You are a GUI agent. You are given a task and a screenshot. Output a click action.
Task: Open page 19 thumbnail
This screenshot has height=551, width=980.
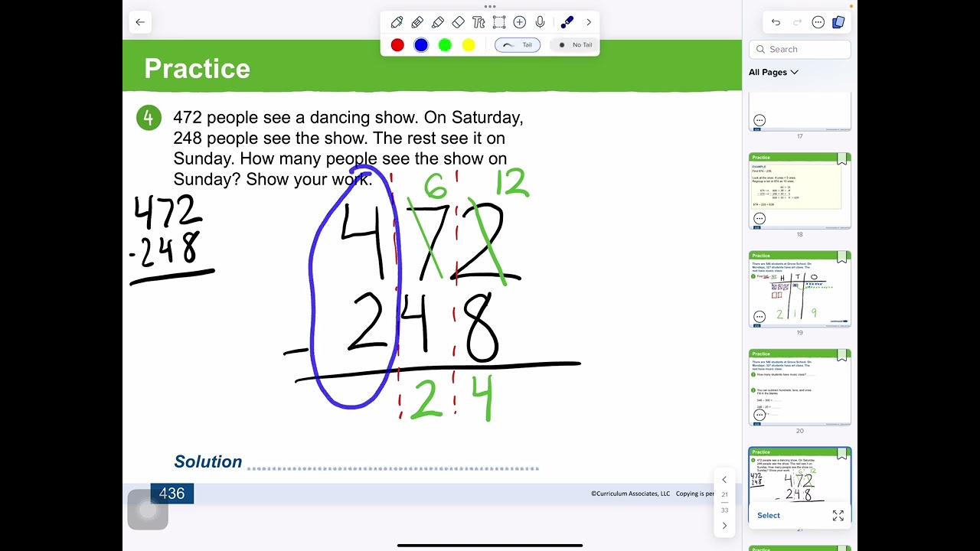(x=799, y=289)
